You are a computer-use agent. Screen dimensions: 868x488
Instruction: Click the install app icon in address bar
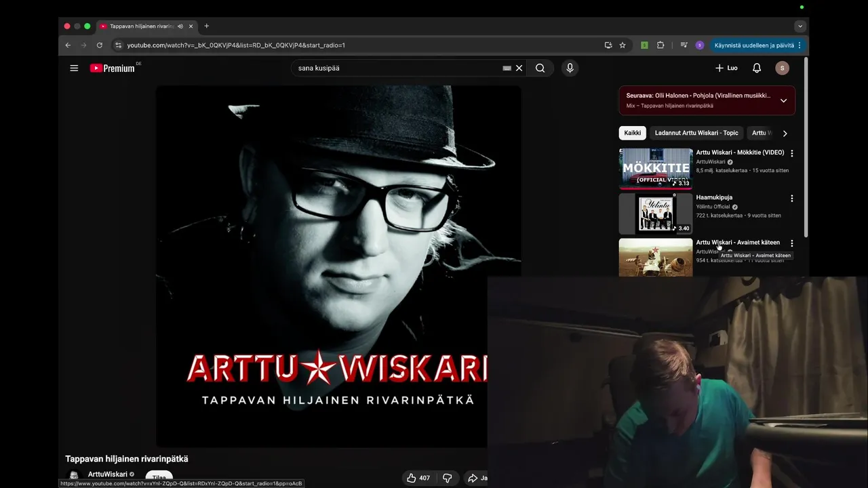pyautogui.click(x=608, y=45)
